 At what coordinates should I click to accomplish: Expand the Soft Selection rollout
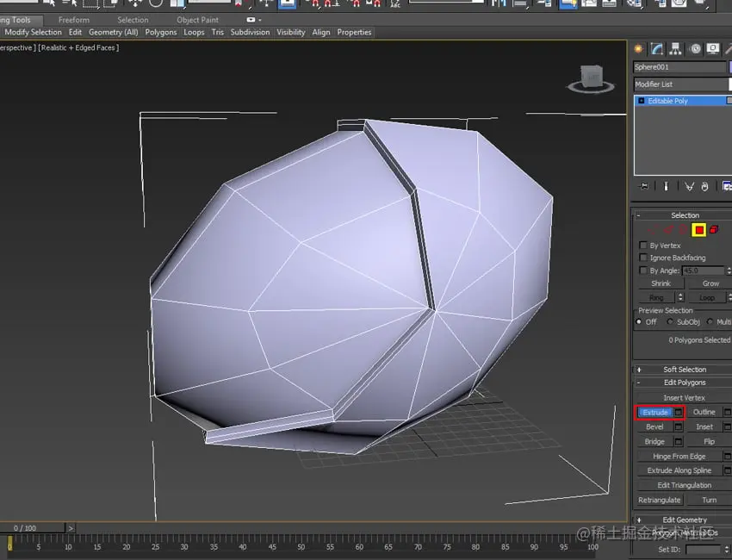point(684,370)
